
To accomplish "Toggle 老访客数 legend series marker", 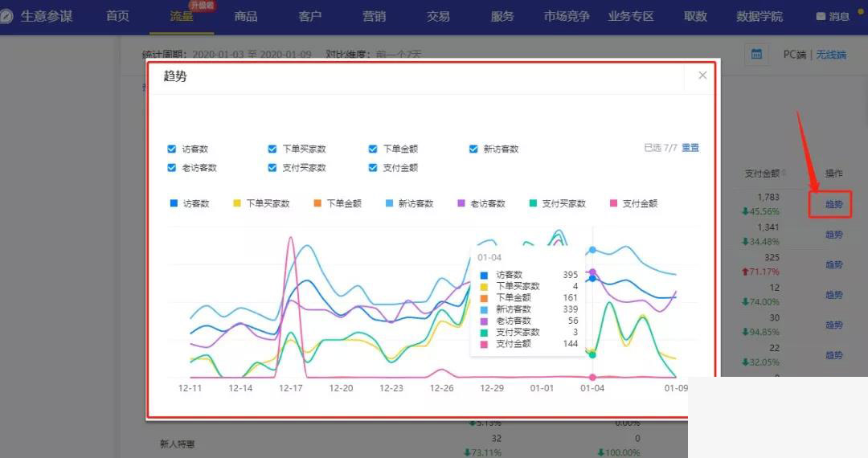I will pos(462,203).
